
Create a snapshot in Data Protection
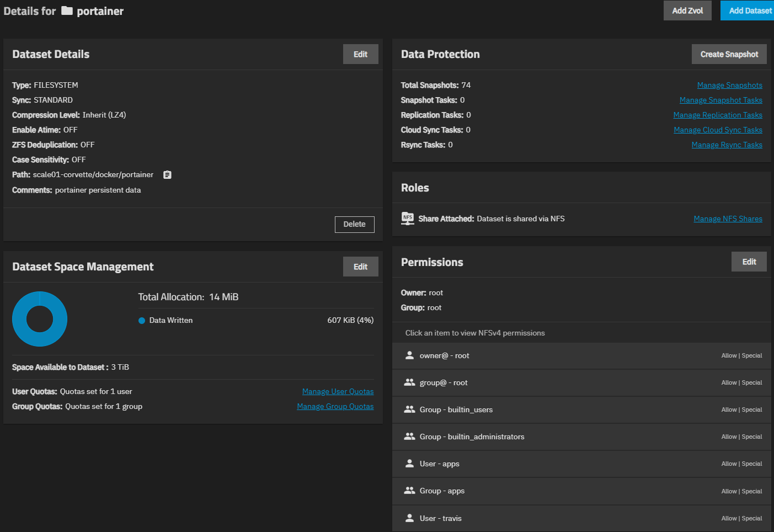click(x=729, y=54)
